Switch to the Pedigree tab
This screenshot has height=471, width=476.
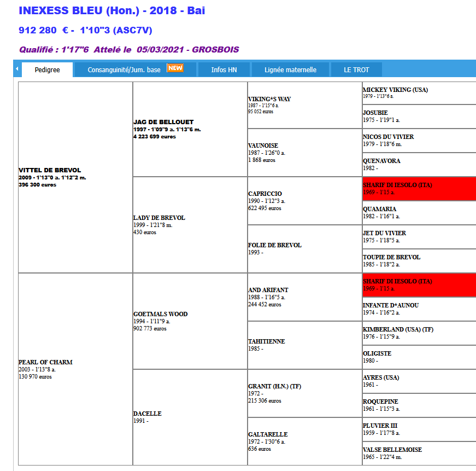coord(47,70)
